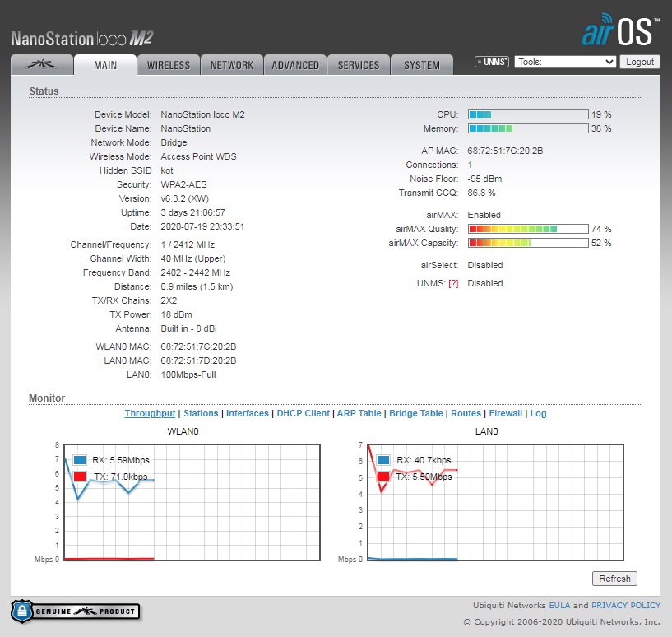Click the airSelect value Disabled

pos(484,265)
